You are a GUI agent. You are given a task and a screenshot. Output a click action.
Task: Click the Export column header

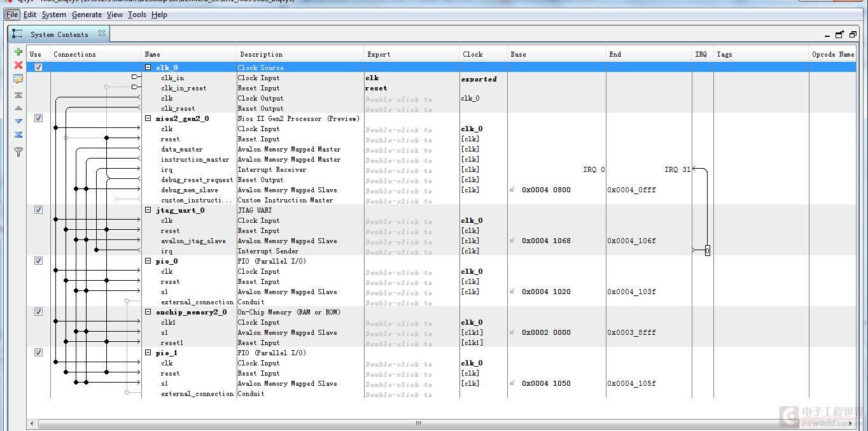[x=412, y=54]
